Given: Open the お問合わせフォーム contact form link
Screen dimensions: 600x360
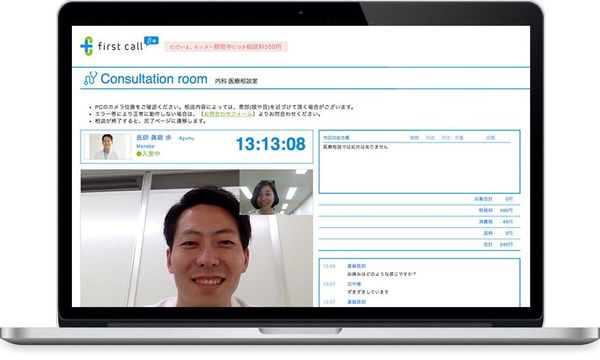Looking at the screenshot, I should tap(228, 114).
